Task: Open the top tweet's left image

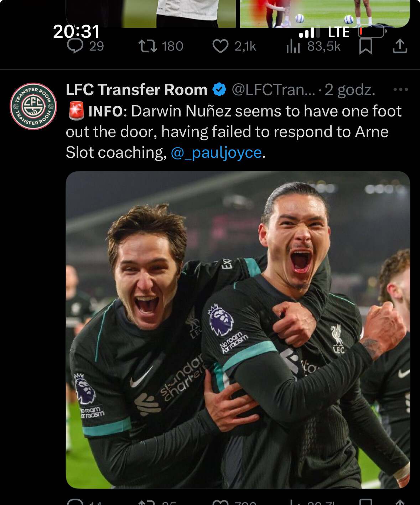Action: 151,14
